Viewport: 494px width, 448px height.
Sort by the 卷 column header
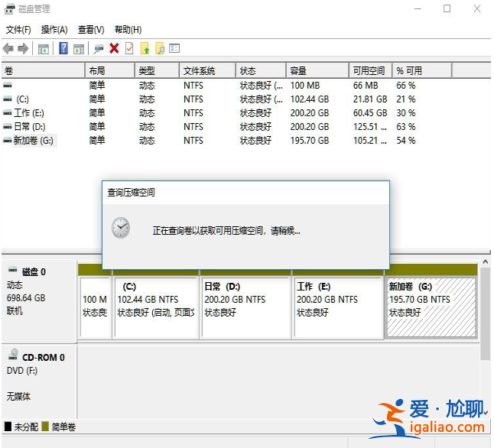(43, 70)
